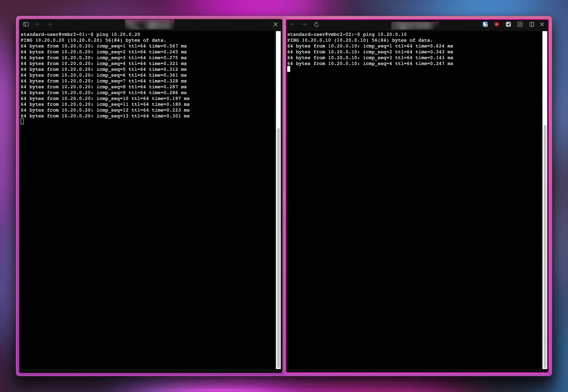The height and width of the screenshot is (392, 568).
Task: Open the 1Password extension icon
Action: (x=485, y=25)
